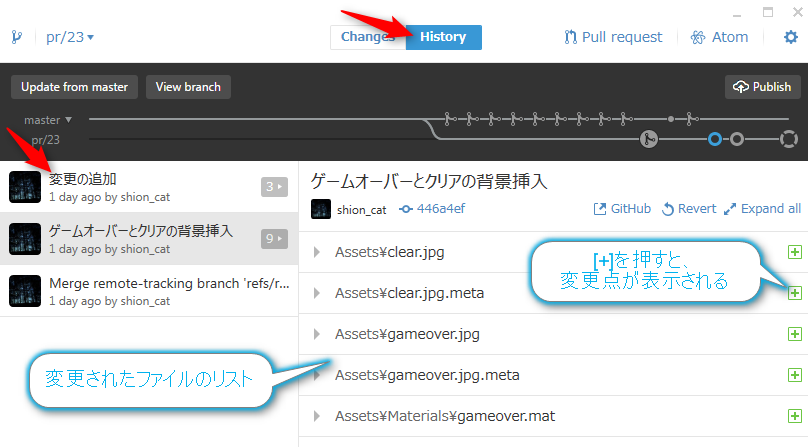Click green plus icon for Assets¥clear.jpg
This screenshot has height=447, width=808.
795,252
